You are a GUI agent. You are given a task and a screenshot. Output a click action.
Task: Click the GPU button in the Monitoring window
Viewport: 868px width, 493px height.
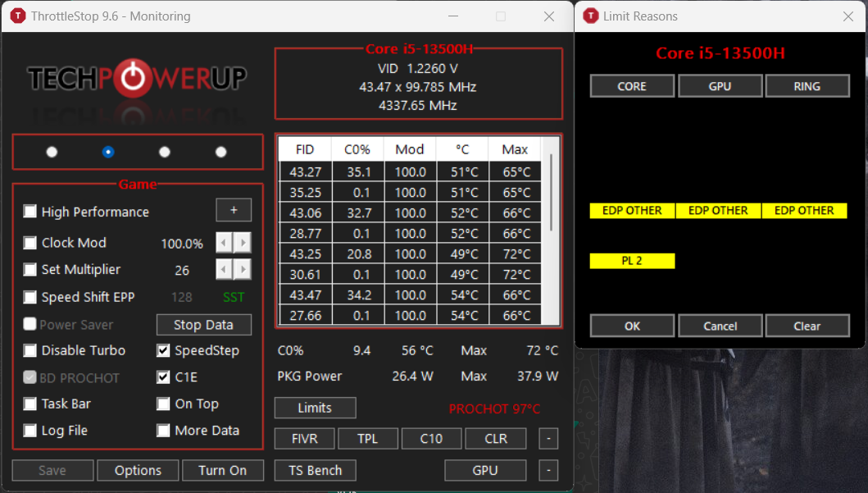tap(485, 470)
